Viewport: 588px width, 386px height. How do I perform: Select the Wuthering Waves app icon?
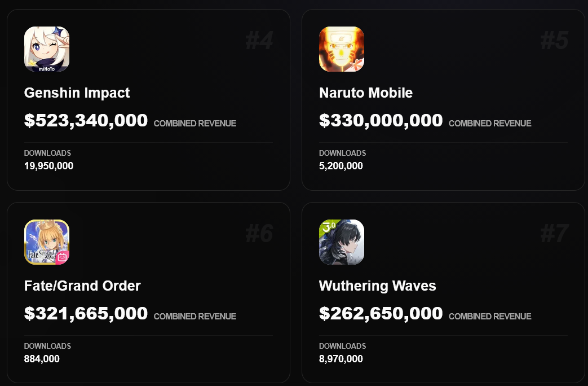[342, 242]
